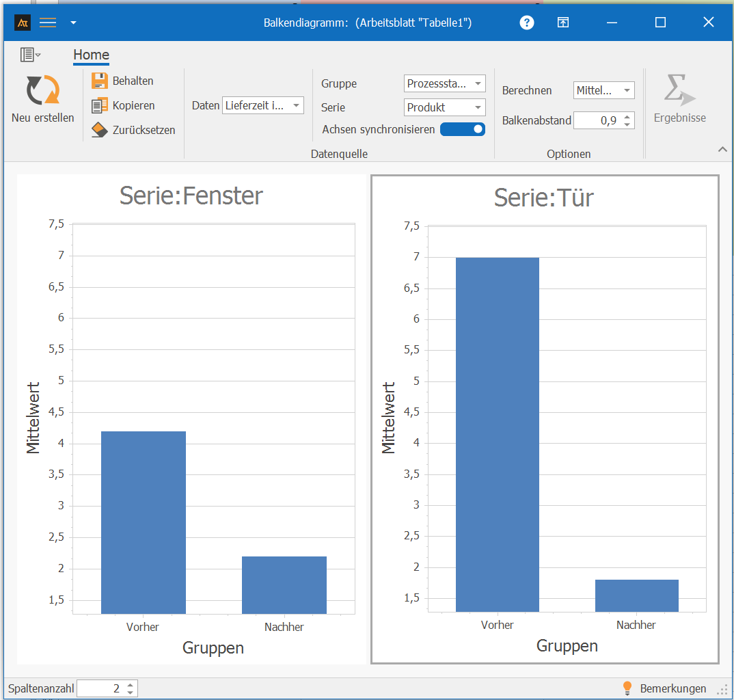
Task: Increase Balkenabstand with the up arrow
Action: click(627, 117)
